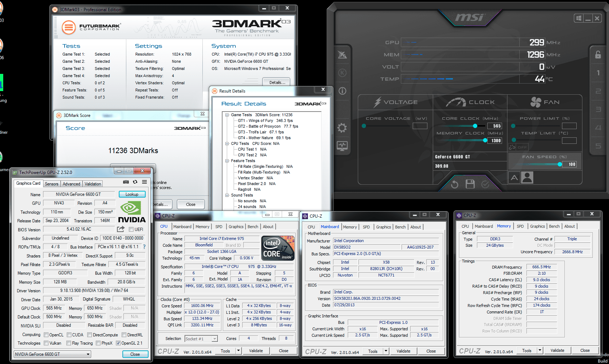Switch to the GPU-Z Validation tab

93,184
